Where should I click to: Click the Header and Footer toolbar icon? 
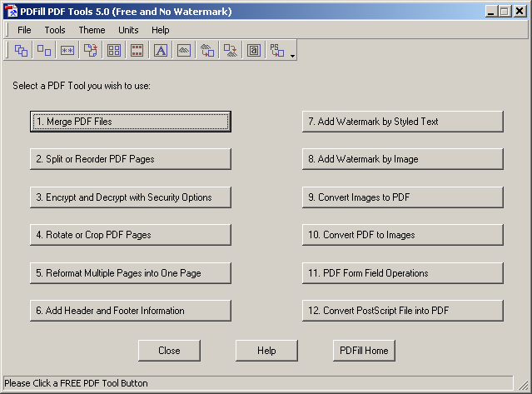(x=137, y=51)
